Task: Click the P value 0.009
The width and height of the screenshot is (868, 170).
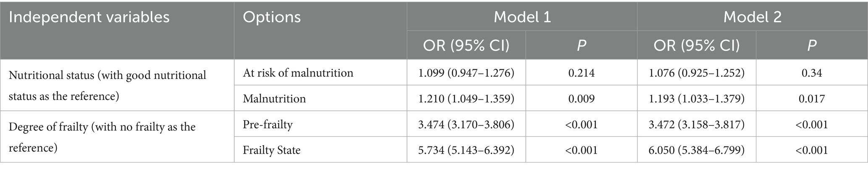Action: point(581,99)
